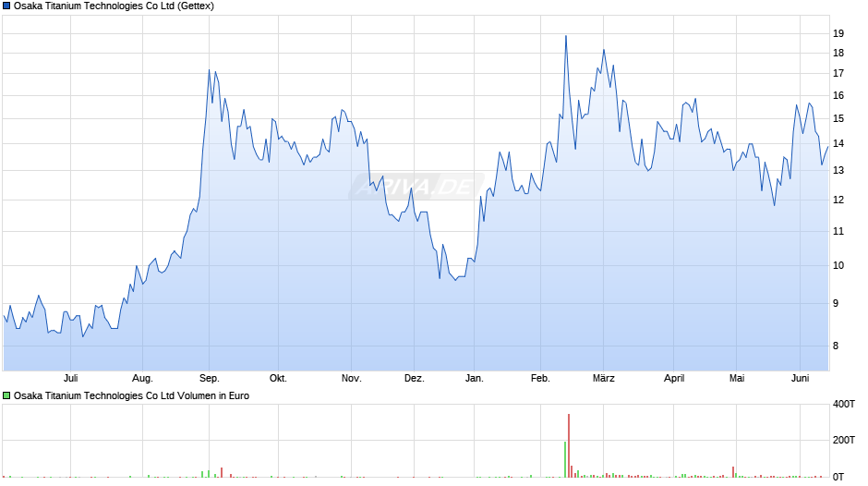Click the green legend square beside Volumen title

click(x=6, y=395)
